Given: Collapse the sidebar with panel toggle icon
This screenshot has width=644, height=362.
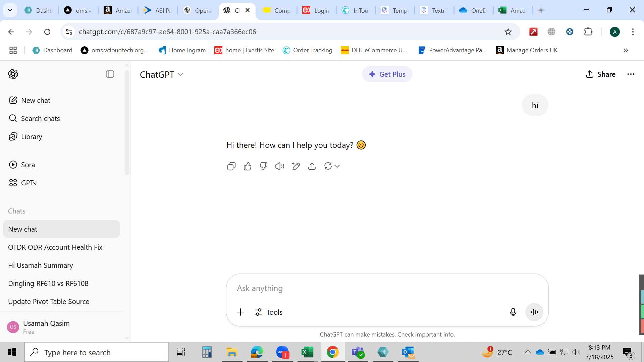Looking at the screenshot, I should pyautogui.click(x=110, y=74).
